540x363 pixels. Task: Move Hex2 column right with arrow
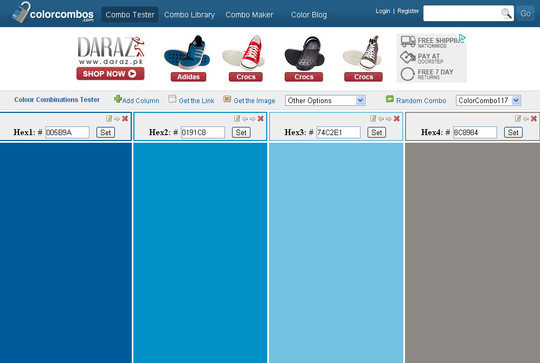point(253,118)
